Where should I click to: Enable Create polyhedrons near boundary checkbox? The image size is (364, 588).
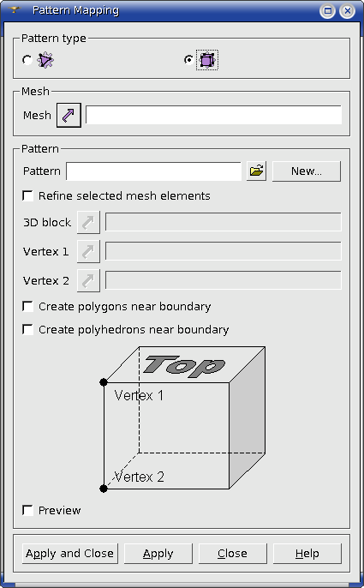click(27, 329)
